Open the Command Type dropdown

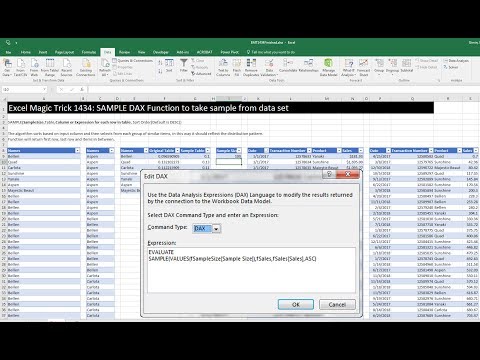216,229
